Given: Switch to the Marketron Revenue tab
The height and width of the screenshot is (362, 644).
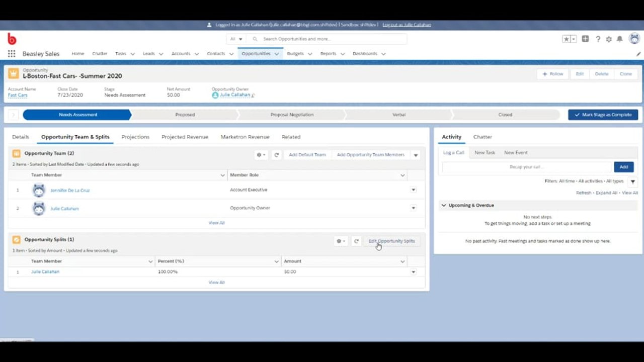Looking at the screenshot, I should [245, 137].
